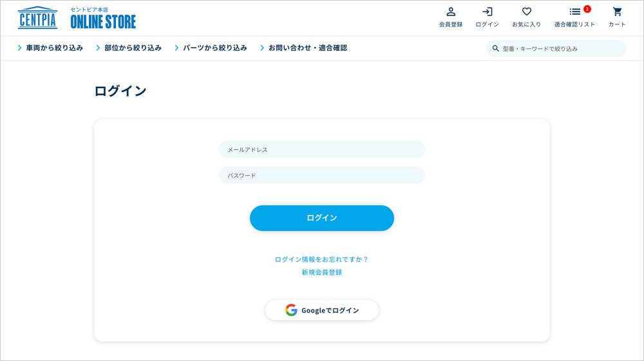Expand 部位から絞り込み menu
The width and height of the screenshot is (644, 361).
(129, 48)
